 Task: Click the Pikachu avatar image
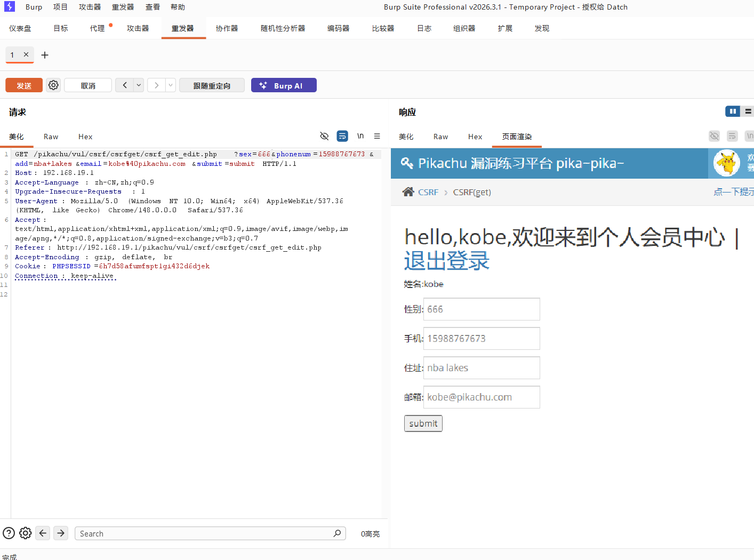(x=727, y=163)
